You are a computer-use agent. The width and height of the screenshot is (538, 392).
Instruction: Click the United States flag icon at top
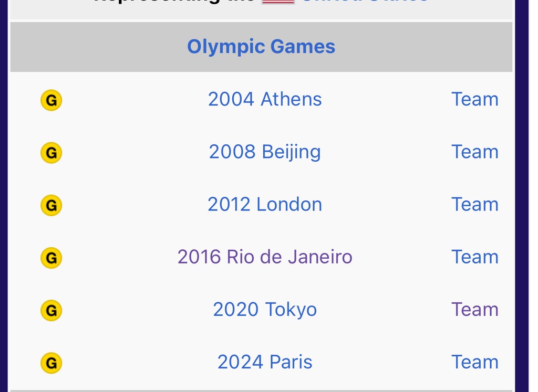(278, 2)
